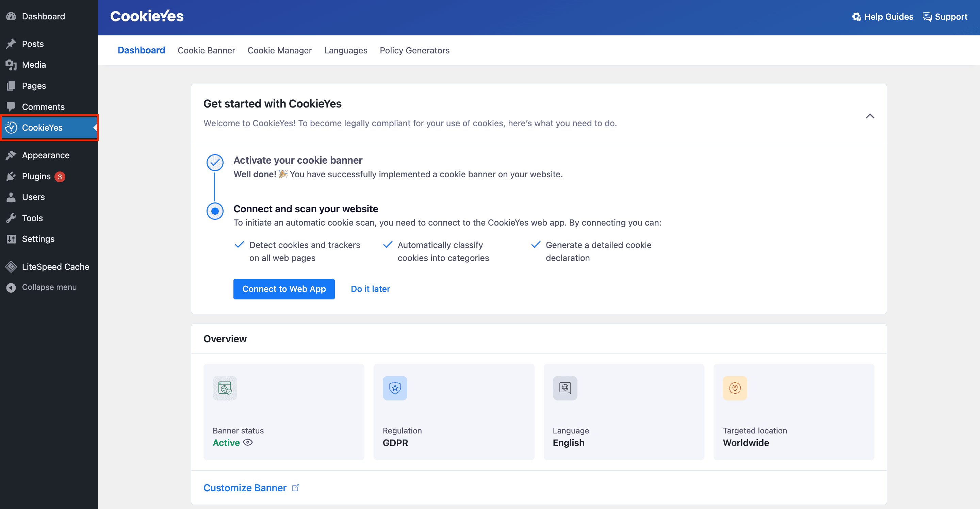Click the Worldwide targeted location value
Image resolution: width=980 pixels, height=509 pixels.
pos(746,443)
